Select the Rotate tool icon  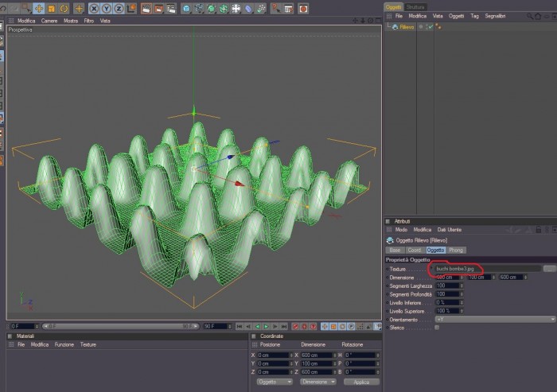pos(64,9)
